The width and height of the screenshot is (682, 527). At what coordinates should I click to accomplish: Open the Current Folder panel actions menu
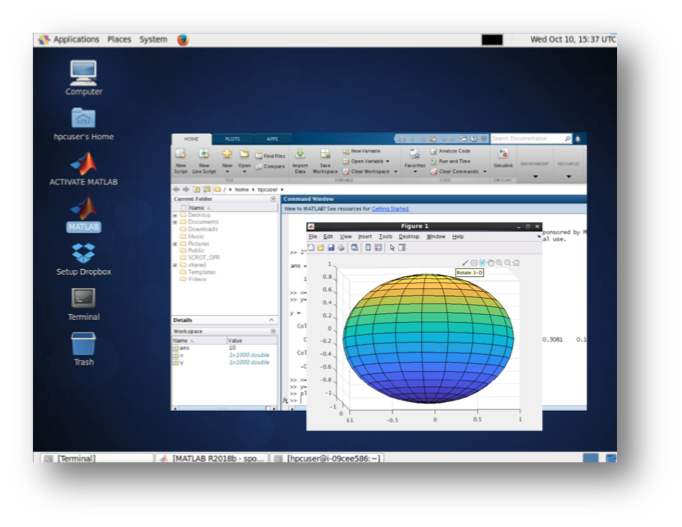pos(273,199)
